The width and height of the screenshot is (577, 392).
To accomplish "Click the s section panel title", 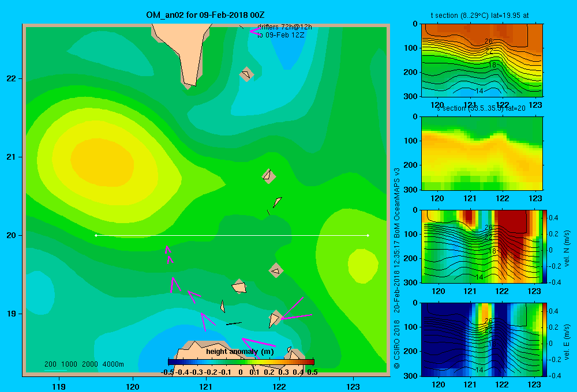I will point(481,108).
